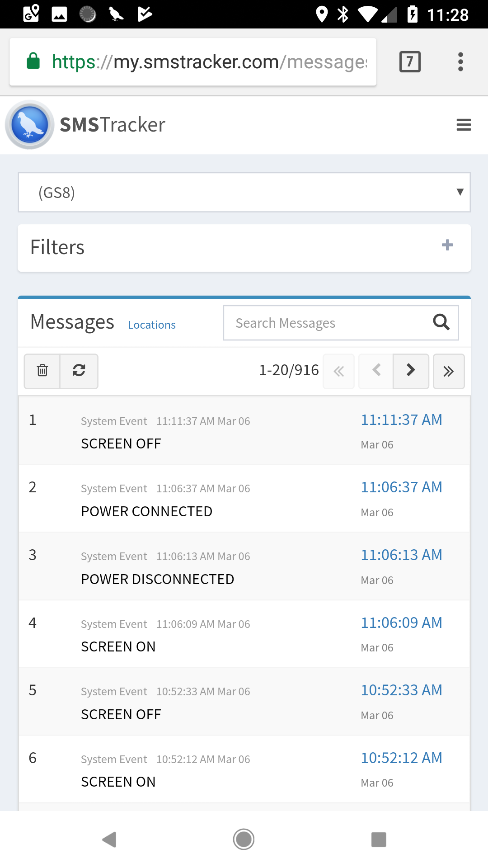
Task: Select the SCREEN ON text in row 4
Action: 118,646
